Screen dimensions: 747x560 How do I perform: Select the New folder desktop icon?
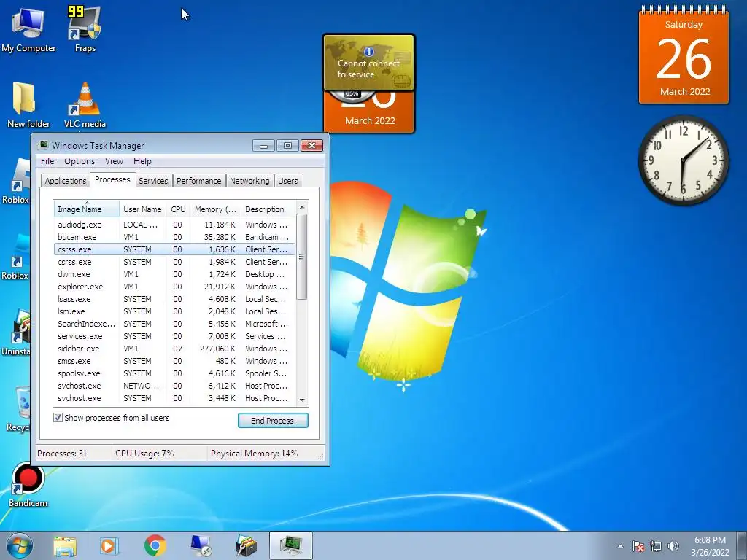coord(28,105)
